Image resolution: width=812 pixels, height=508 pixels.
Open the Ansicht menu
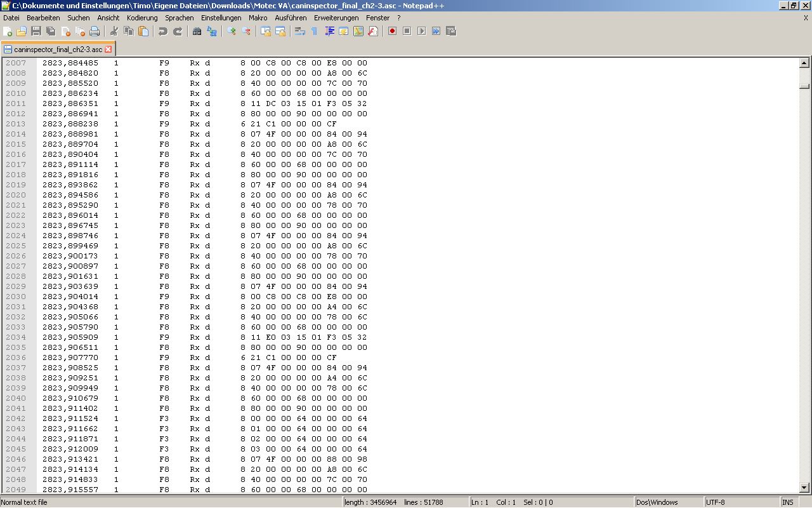tap(108, 18)
